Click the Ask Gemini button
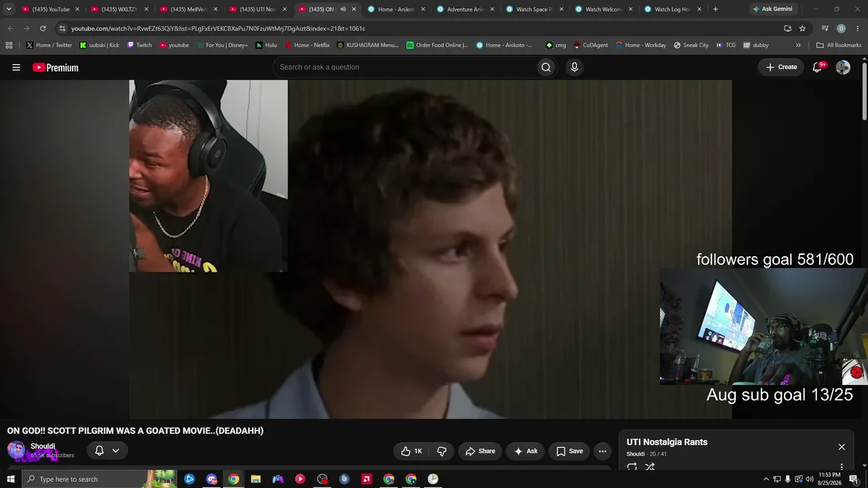This screenshot has width=868, height=488. (x=773, y=9)
